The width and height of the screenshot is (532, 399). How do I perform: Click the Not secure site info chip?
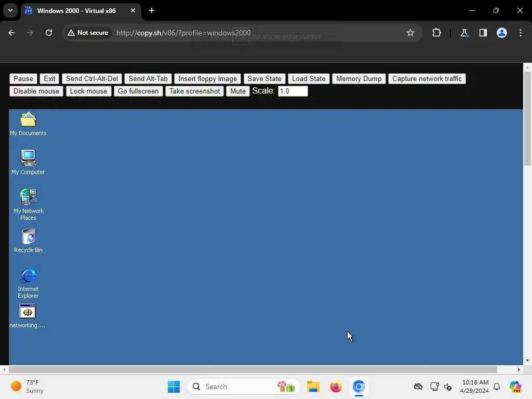point(88,33)
